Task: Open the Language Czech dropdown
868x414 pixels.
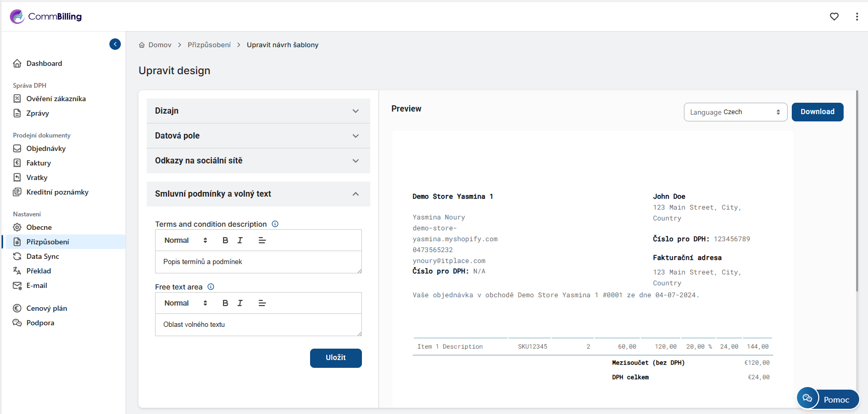Action: pyautogui.click(x=735, y=112)
